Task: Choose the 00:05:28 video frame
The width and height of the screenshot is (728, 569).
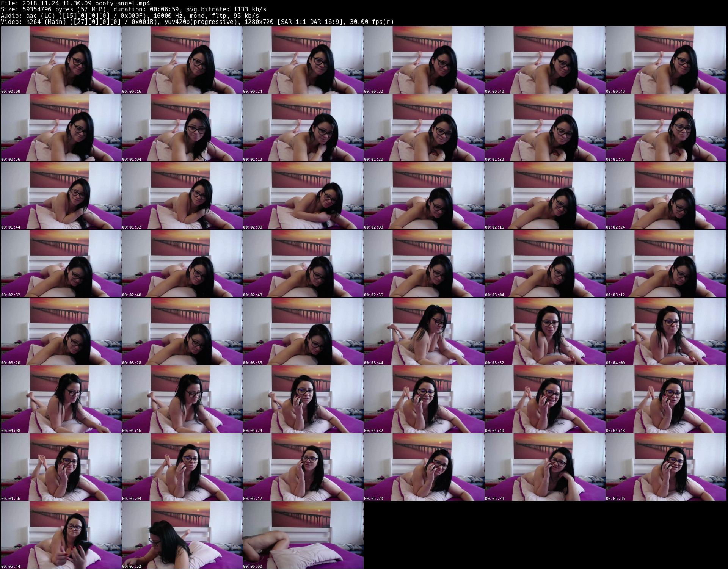Action: click(545, 467)
